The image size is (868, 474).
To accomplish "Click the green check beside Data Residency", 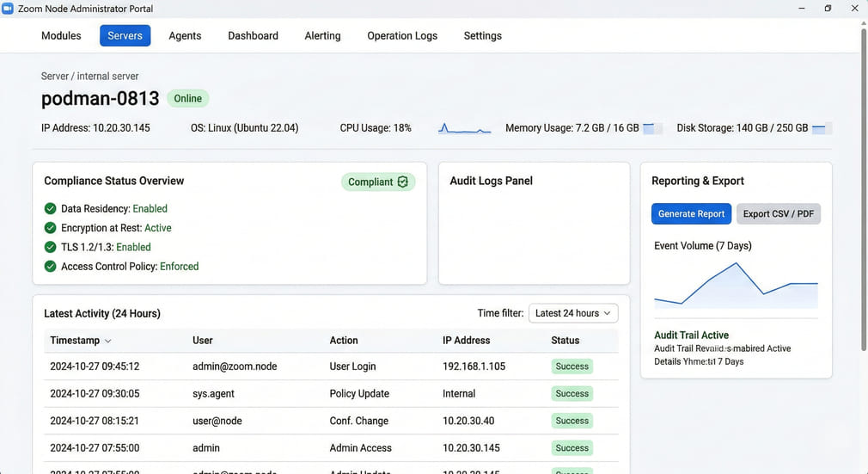I will click(x=50, y=209).
